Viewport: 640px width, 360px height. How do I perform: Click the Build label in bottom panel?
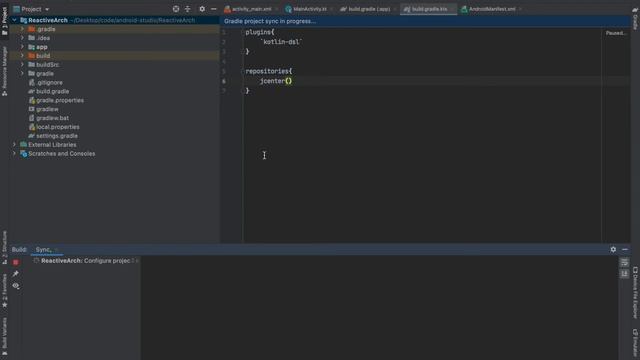tap(19, 249)
